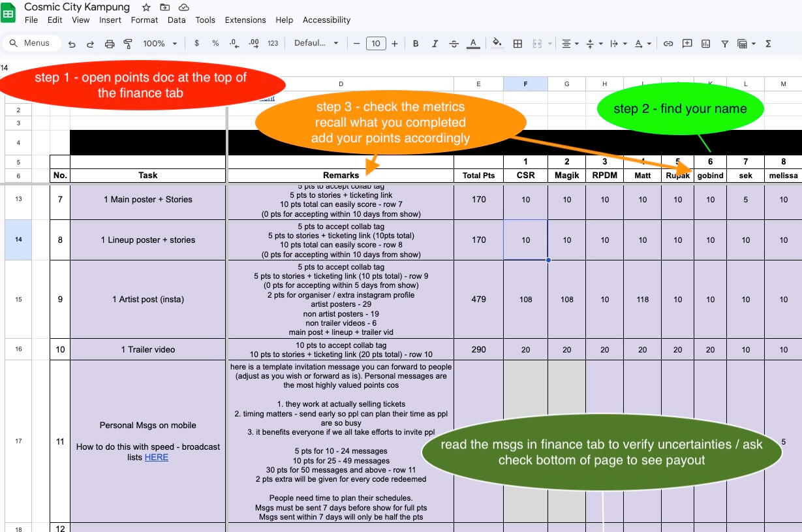Click the HERE broadcast lists link
Screen dimensions: 802x532
(x=157, y=458)
